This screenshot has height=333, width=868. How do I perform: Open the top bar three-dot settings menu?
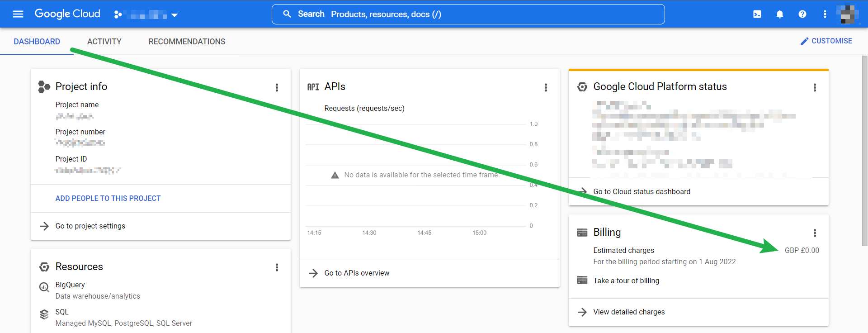click(x=825, y=14)
